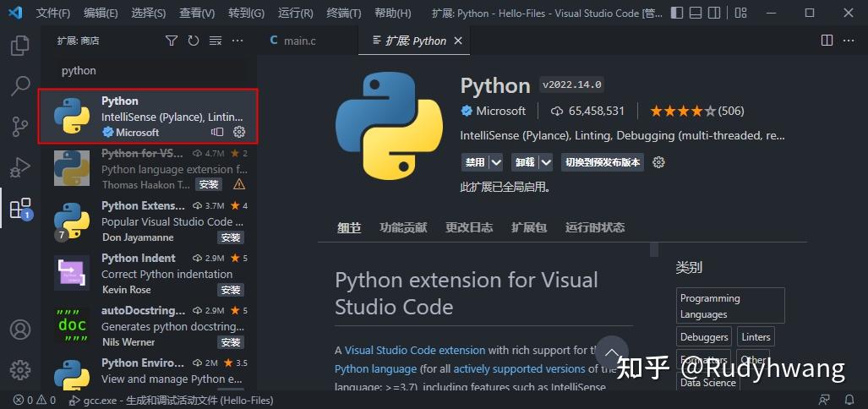Open the actively supported versions link

click(x=519, y=368)
